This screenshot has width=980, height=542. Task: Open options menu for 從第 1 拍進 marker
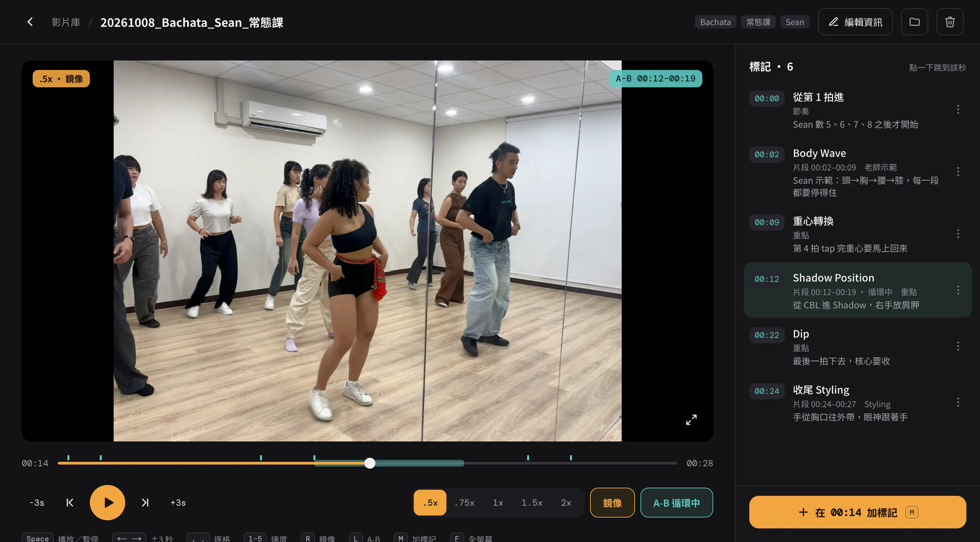958,109
